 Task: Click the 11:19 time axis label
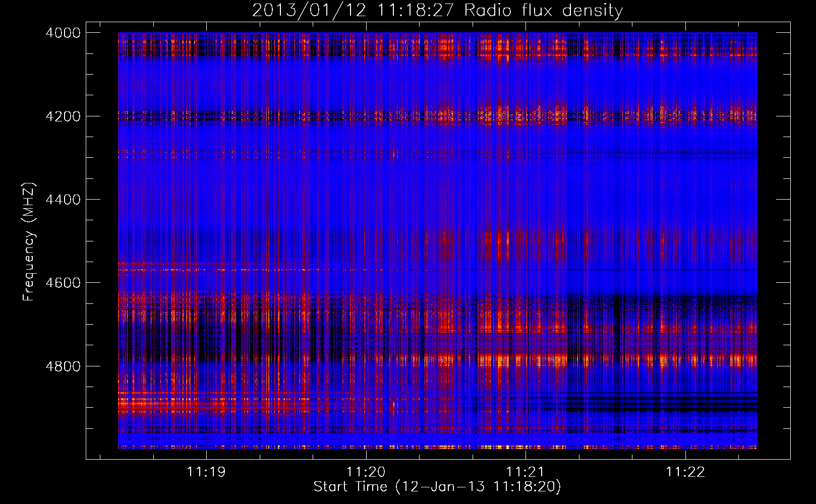[206, 472]
